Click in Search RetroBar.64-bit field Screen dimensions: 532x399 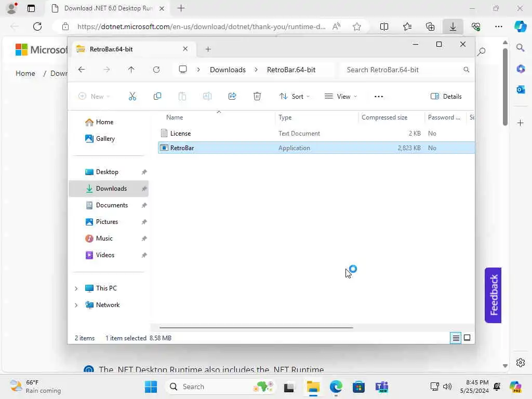pos(402,70)
